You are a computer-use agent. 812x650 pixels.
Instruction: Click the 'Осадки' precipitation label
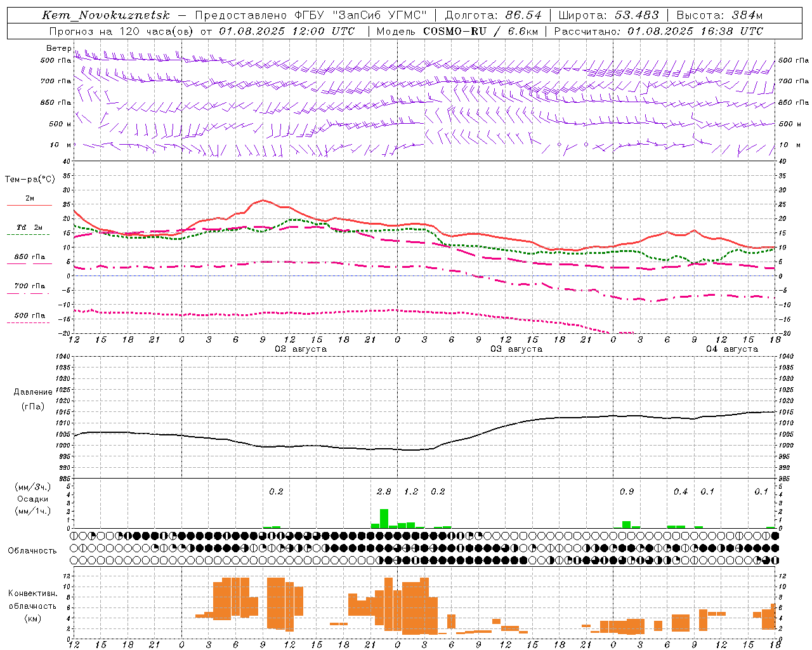pos(33,500)
